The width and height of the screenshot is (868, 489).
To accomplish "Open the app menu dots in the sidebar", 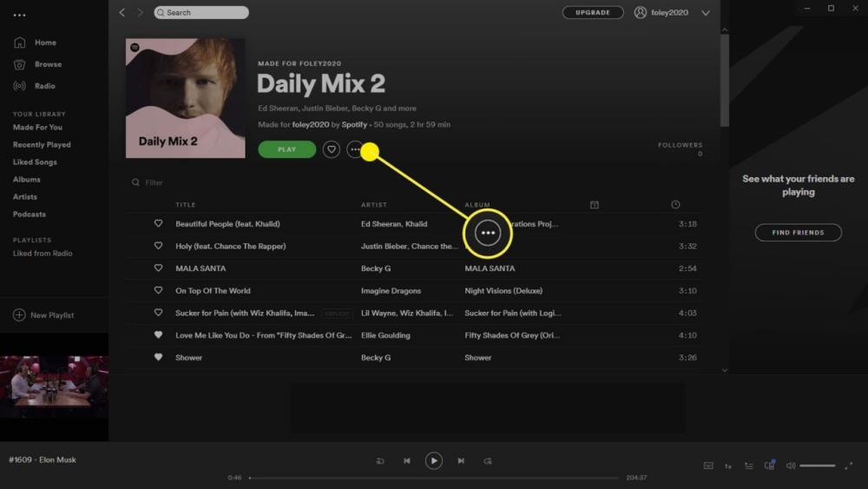I will (19, 15).
